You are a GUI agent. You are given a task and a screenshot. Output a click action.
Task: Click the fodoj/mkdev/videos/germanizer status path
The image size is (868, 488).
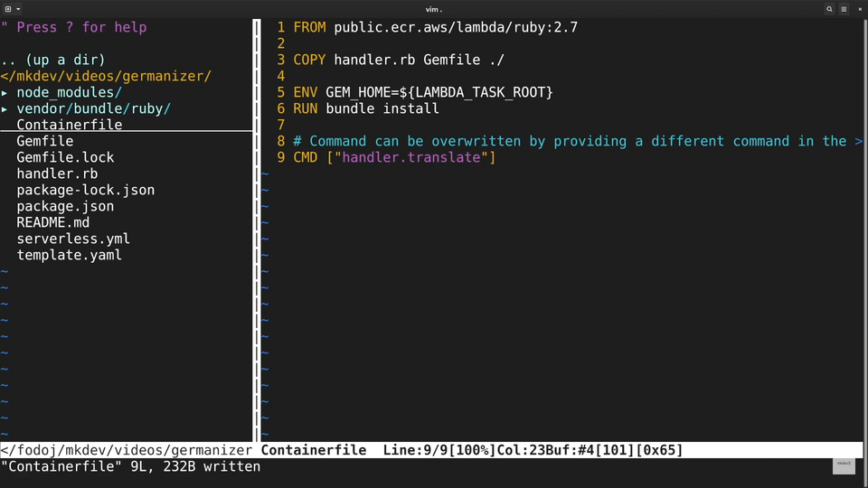[x=127, y=450]
